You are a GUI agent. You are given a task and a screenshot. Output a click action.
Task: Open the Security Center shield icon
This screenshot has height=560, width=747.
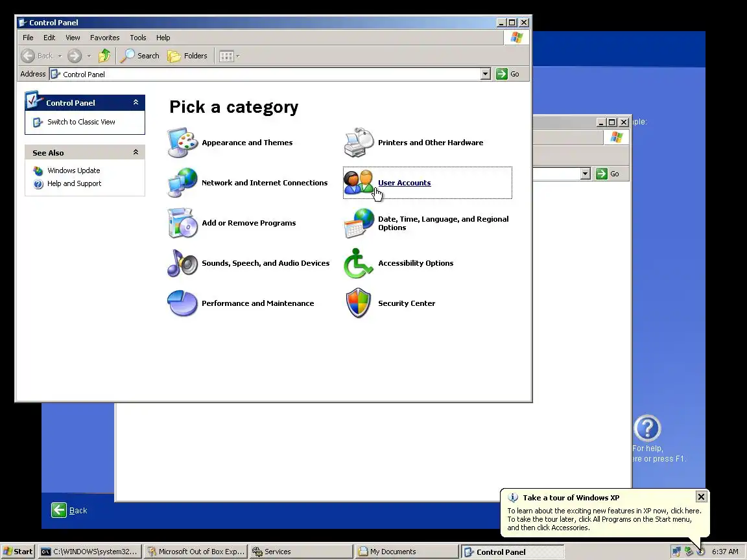pyautogui.click(x=359, y=303)
